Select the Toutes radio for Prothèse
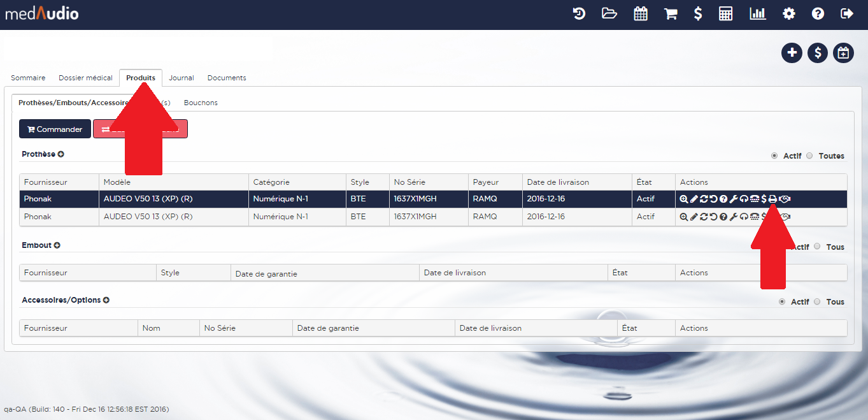The height and width of the screenshot is (420, 868). [810, 156]
